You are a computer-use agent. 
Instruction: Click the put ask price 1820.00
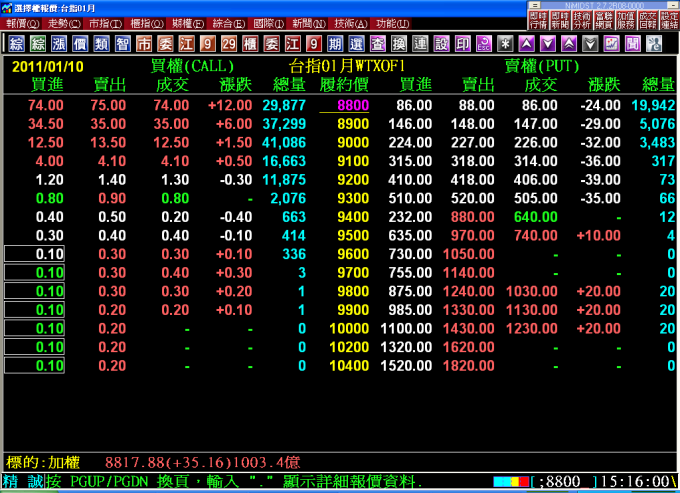pos(469,366)
